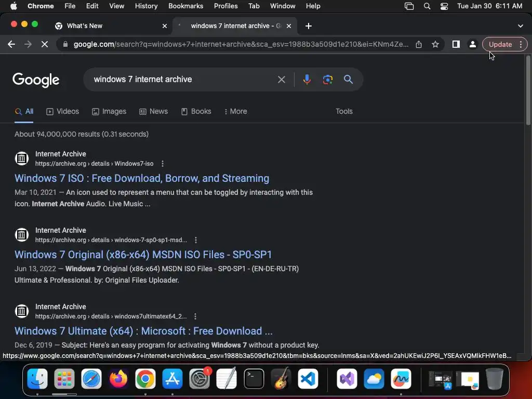The height and width of the screenshot is (399, 532).
Task: Open the Windows 7 ISO Free Download link
Action: pos(142,179)
